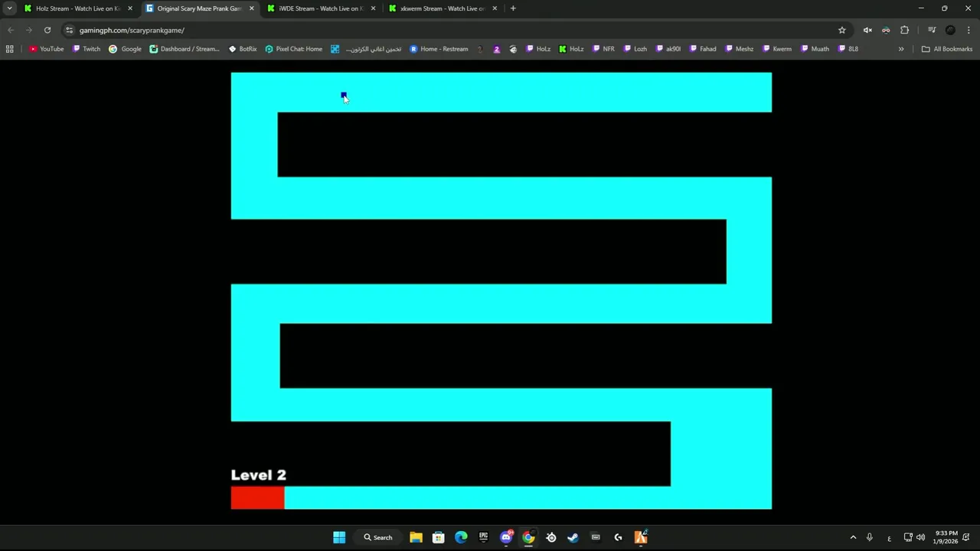
Task: Switch to the xkwerm Stream tab
Action: point(443,8)
